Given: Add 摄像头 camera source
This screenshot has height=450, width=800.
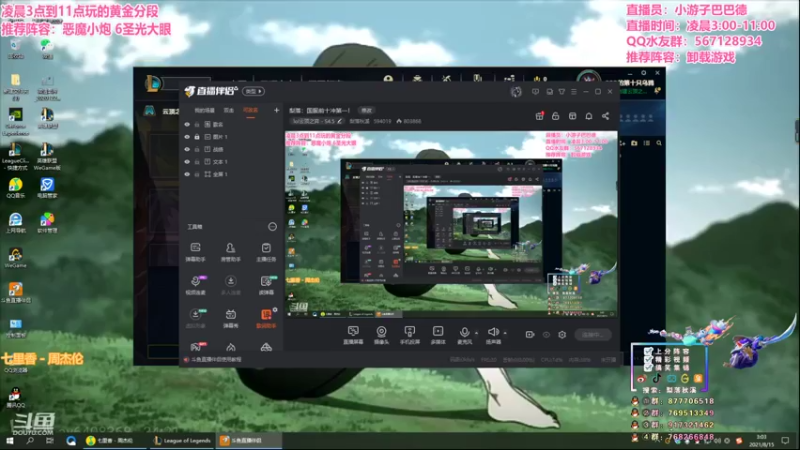Looking at the screenshot, I should [381, 335].
